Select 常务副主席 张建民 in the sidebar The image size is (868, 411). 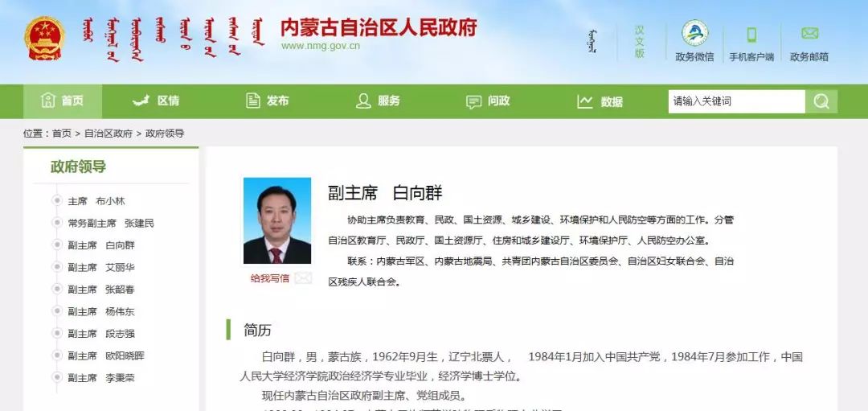tap(111, 224)
